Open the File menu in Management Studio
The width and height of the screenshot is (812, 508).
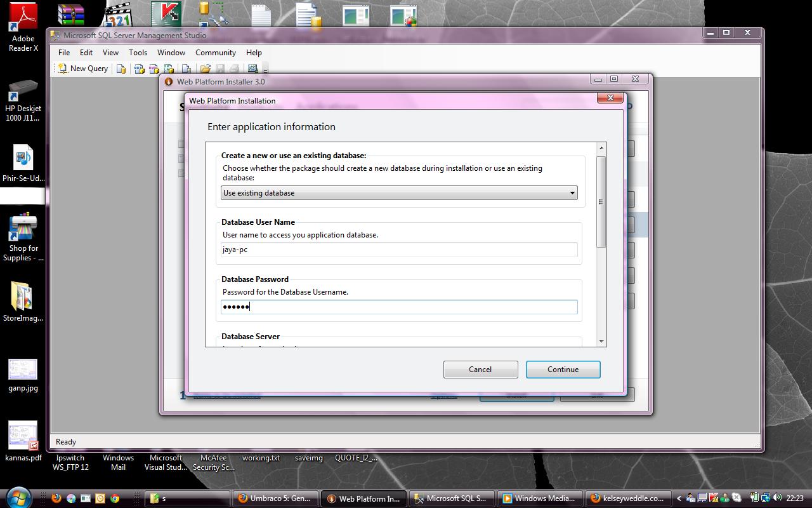[x=64, y=53]
